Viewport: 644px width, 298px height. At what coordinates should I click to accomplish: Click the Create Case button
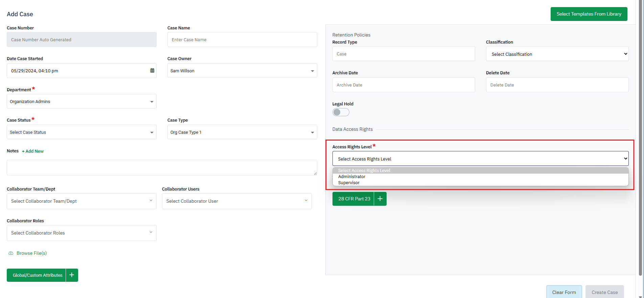pos(604,292)
